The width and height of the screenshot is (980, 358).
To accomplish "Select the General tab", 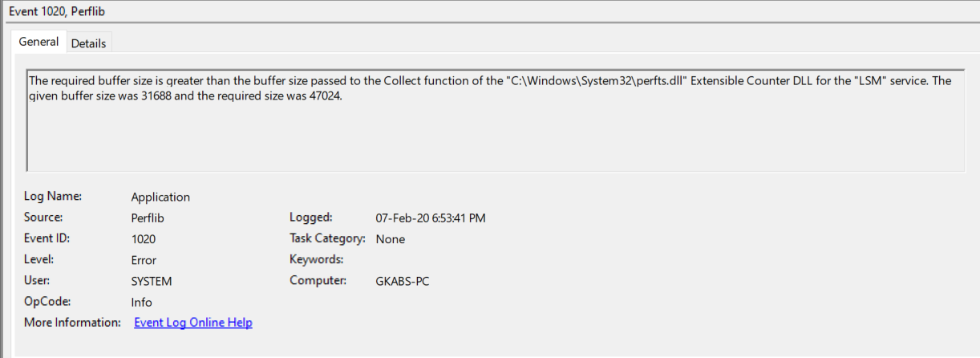I will pos(38,42).
